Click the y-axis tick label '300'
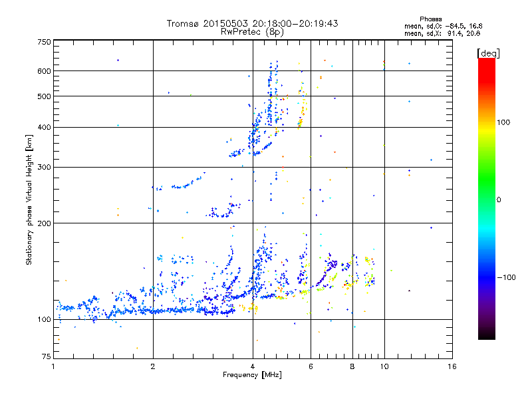The image size is (532, 399). (44, 168)
